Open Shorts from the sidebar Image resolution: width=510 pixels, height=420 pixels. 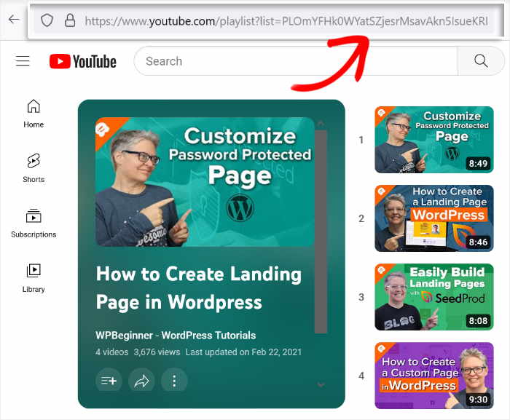[x=34, y=168]
